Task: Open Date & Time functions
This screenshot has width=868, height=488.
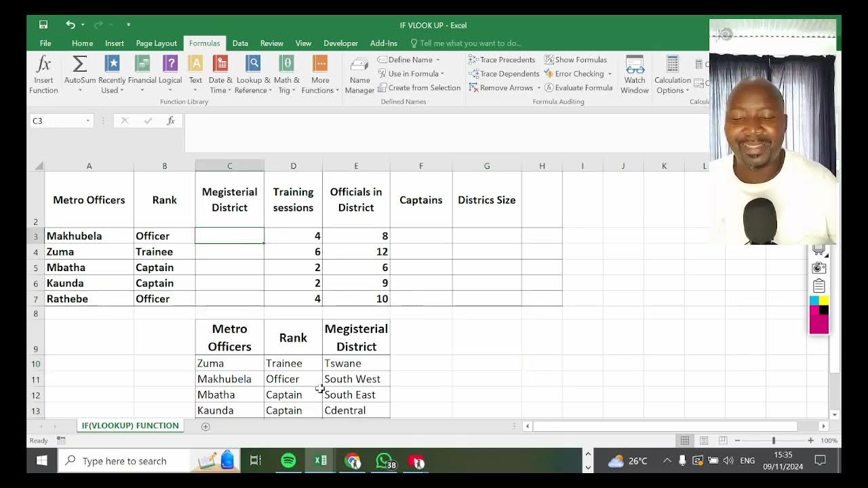Action: (x=220, y=75)
